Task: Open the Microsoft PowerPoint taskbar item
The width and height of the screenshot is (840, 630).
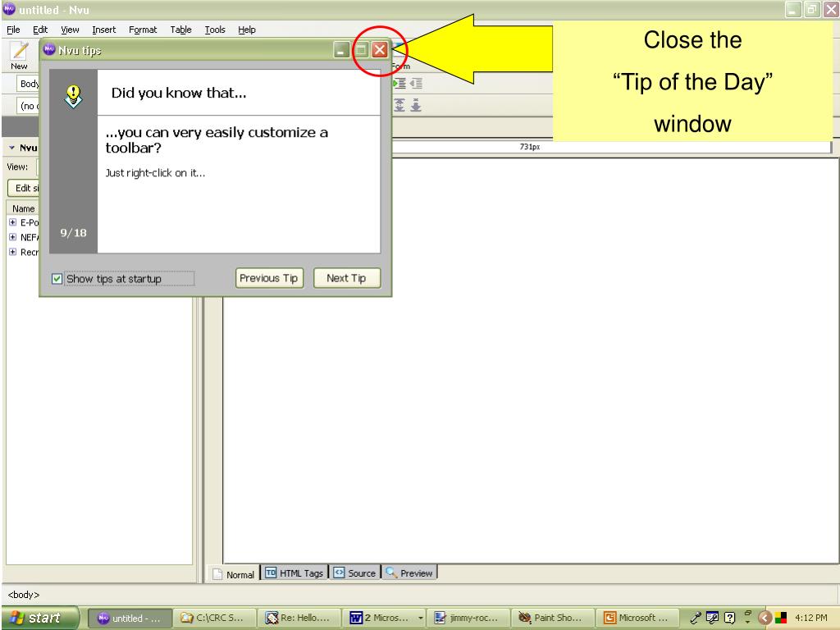Action: click(637, 619)
